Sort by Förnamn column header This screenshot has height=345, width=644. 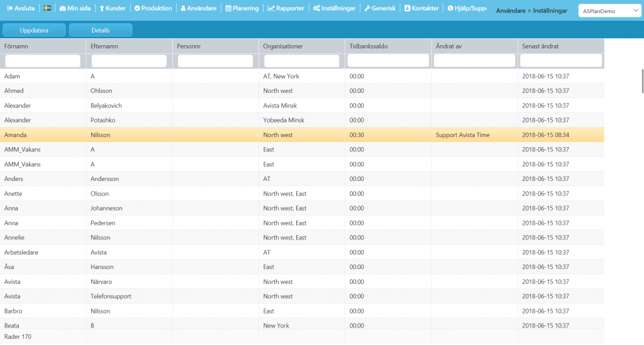click(43, 46)
